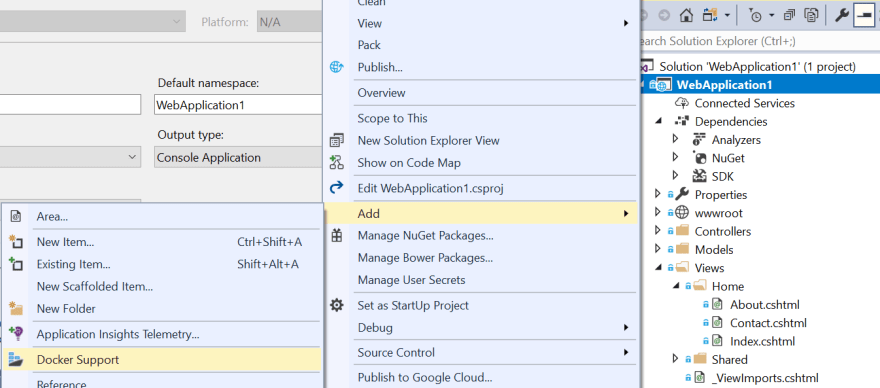Open the Output type dropdown

point(239,157)
